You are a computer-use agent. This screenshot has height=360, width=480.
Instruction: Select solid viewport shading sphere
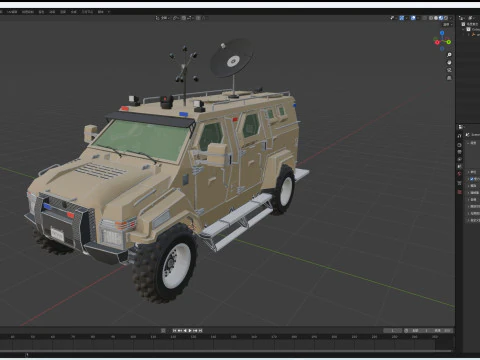(436, 18)
